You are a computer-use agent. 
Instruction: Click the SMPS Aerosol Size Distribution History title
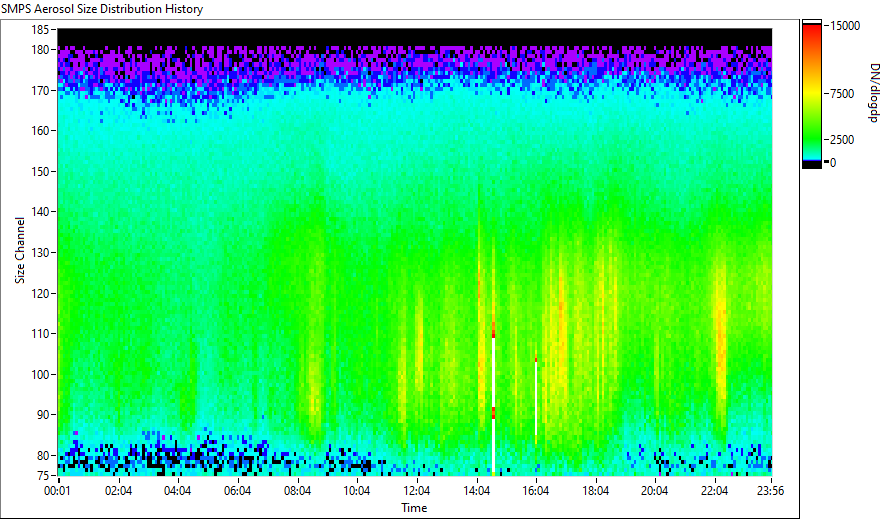tap(102, 9)
